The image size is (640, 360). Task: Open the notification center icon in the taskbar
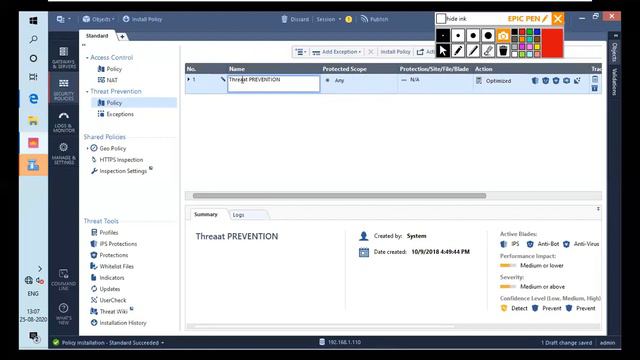point(33,337)
